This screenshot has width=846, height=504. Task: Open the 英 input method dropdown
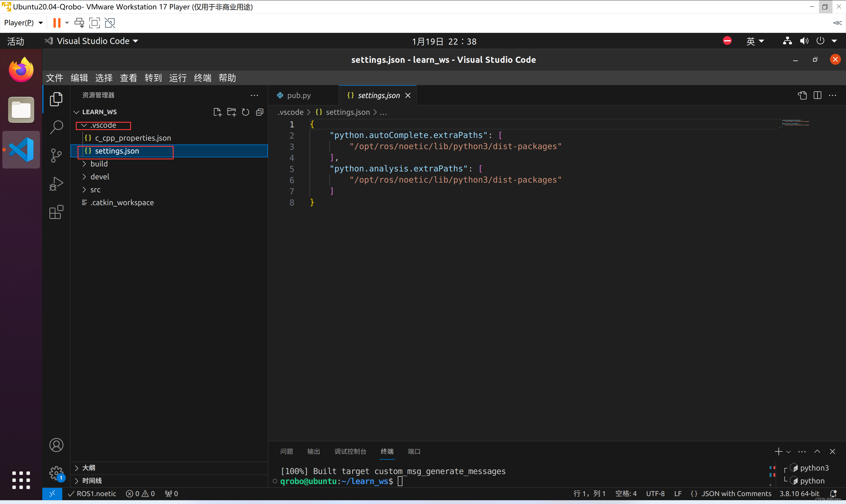[755, 41]
